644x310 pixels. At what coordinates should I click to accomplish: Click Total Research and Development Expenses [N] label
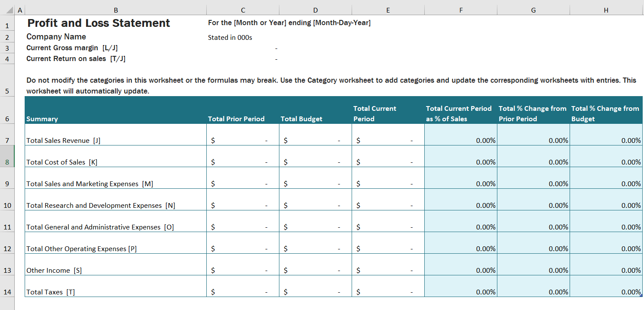[101, 205]
